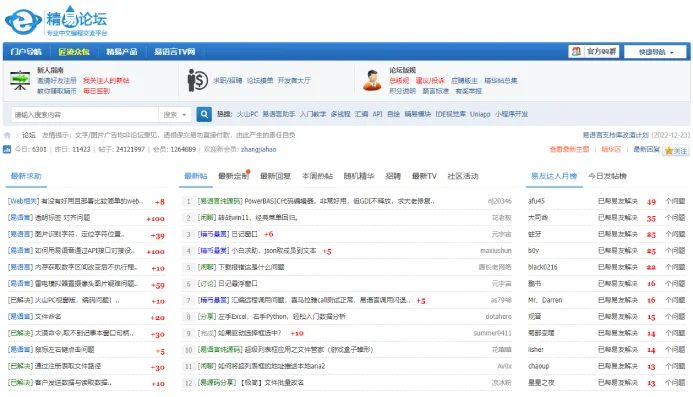Viewport: 693px width, 397px height.
Task: Switch to the 最新定制 tab
Action: coord(233,176)
